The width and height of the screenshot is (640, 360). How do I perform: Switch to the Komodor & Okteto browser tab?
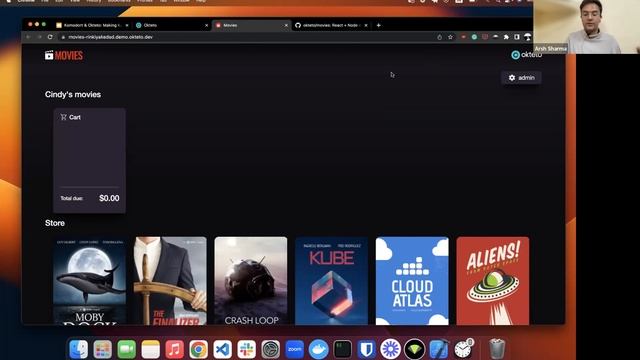coord(92,25)
